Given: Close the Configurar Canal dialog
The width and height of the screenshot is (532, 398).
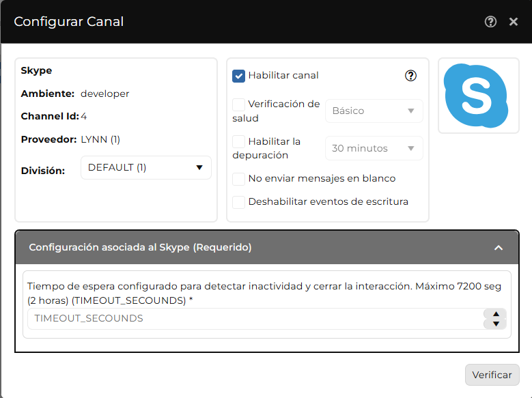Looking at the screenshot, I should pyautogui.click(x=514, y=22).
